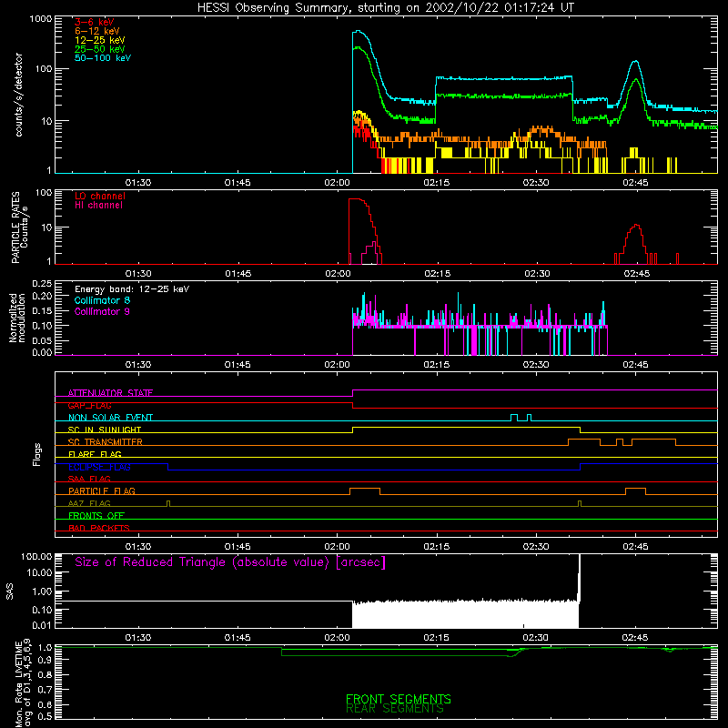Click the GAP_FLAG label
728x728 pixels.
click(89, 405)
